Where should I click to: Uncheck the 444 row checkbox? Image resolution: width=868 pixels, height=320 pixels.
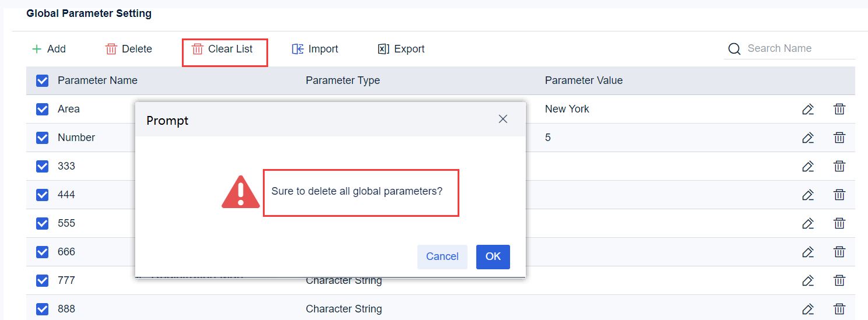click(42, 195)
